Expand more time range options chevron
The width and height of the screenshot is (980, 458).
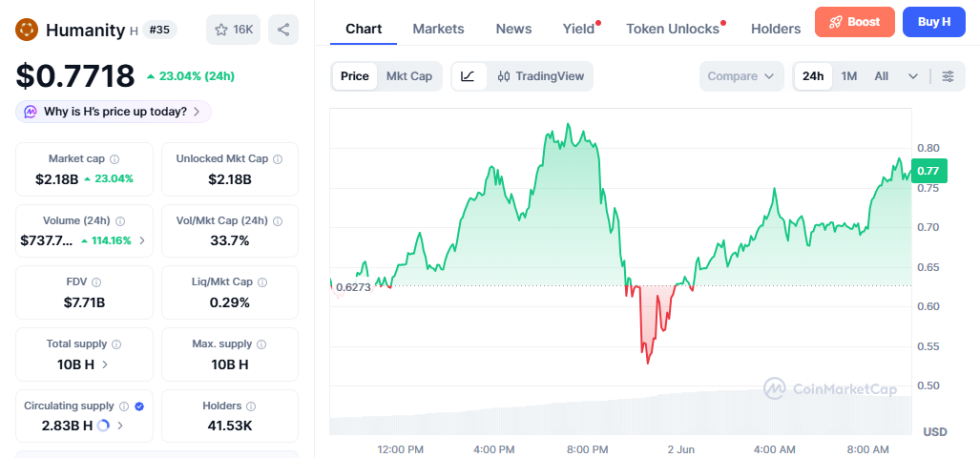point(913,76)
